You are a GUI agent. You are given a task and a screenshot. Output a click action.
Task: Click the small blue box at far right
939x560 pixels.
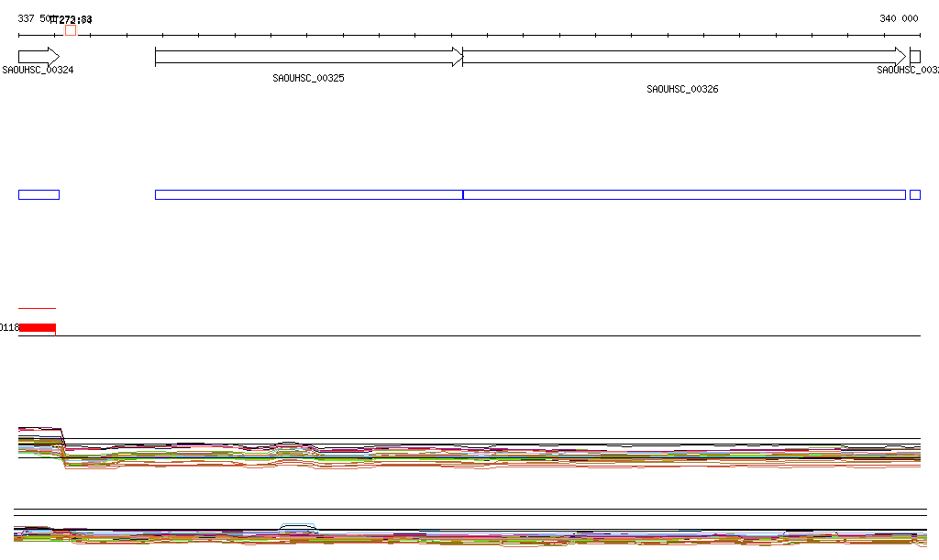tap(914, 194)
